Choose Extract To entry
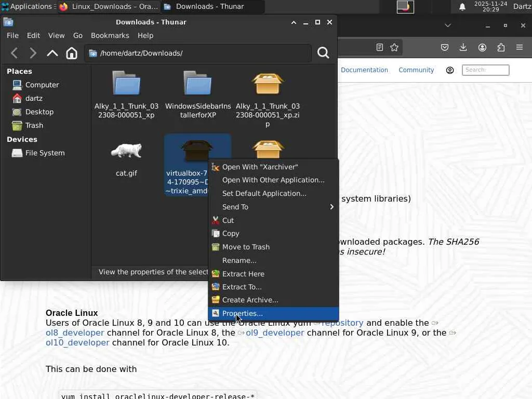This screenshot has height=399, width=532. click(x=273, y=287)
